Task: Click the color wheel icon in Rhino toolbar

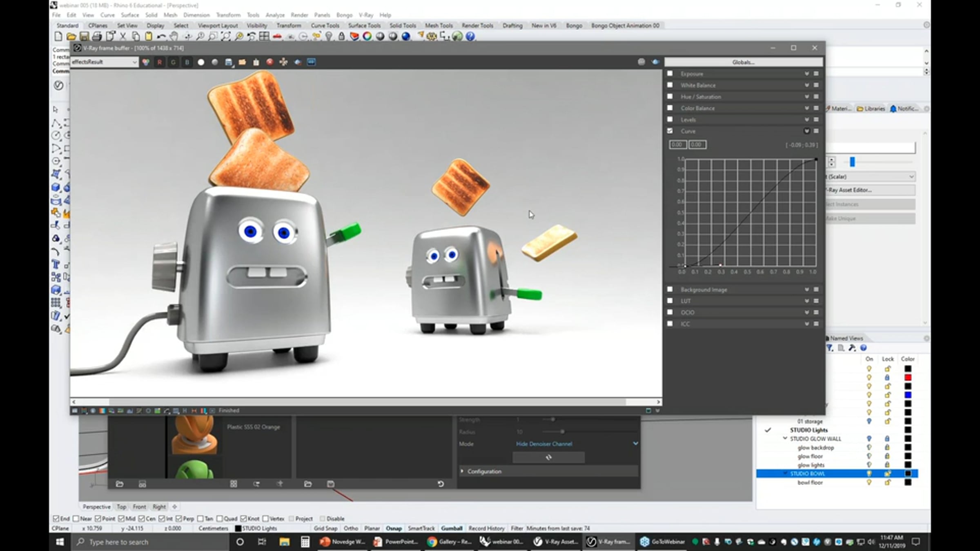Action: coord(367,36)
